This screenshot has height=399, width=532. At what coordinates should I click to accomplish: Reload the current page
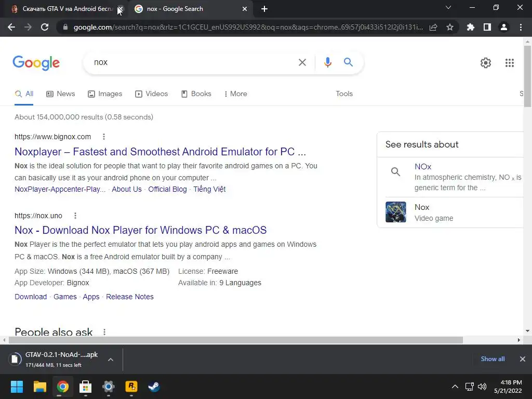click(x=45, y=27)
